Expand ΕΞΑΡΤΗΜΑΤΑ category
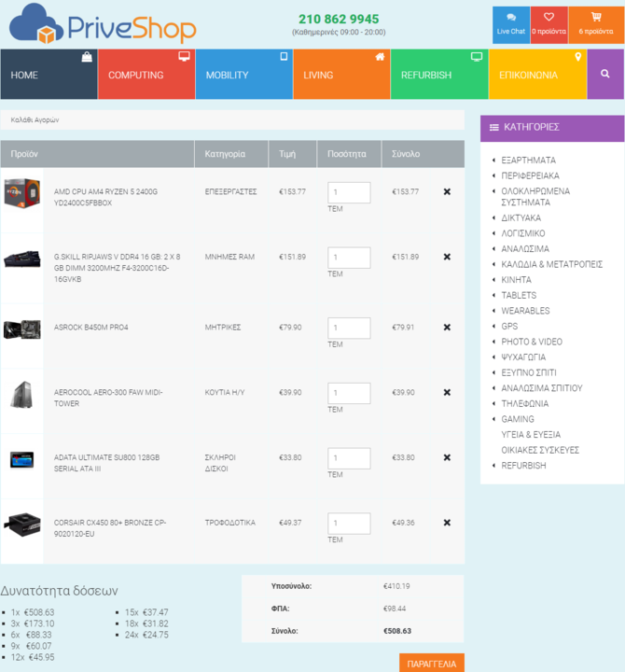The width and height of the screenshot is (625, 672). (x=529, y=160)
